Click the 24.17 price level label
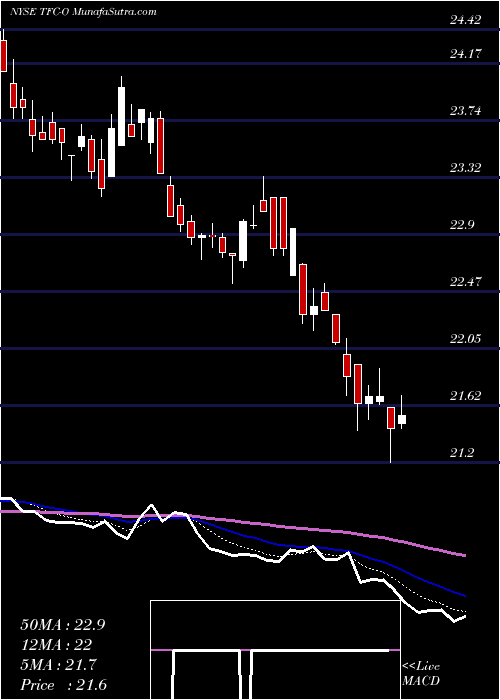 (x=465, y=54)
